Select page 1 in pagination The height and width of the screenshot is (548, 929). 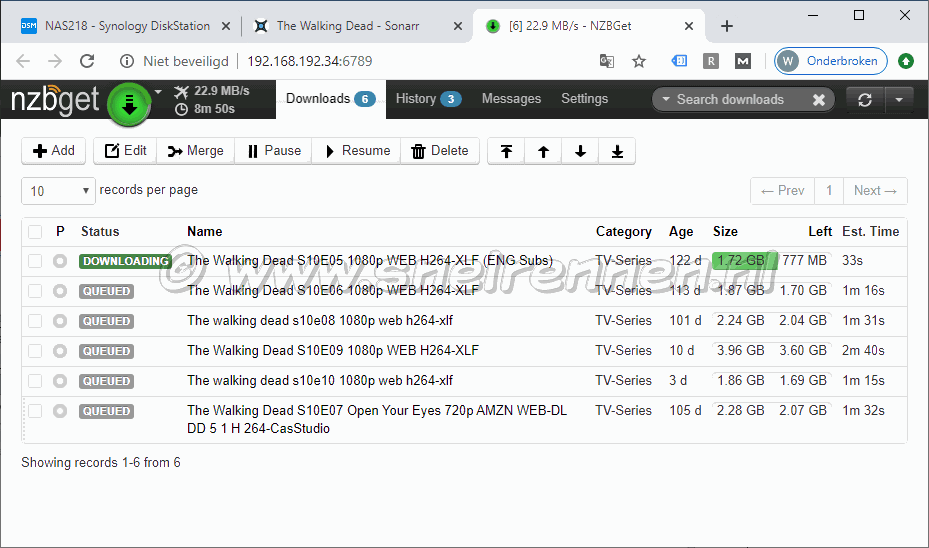click(x=829, y=191)
